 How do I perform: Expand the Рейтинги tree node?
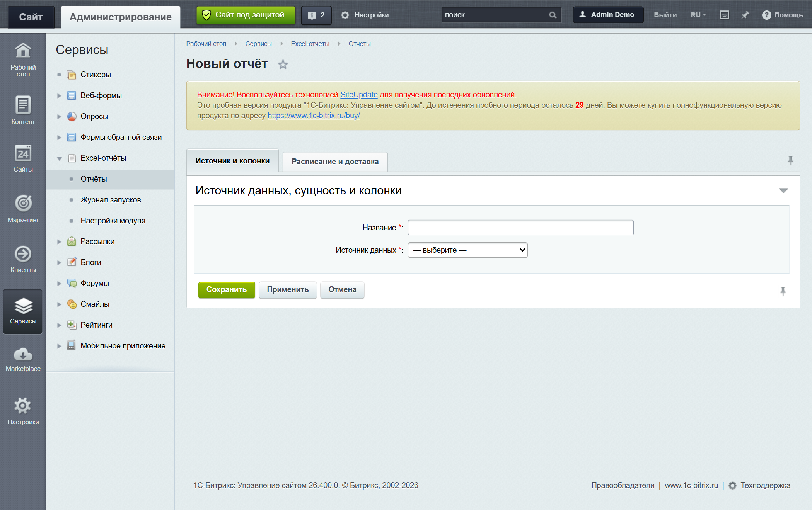pos(59,325)
